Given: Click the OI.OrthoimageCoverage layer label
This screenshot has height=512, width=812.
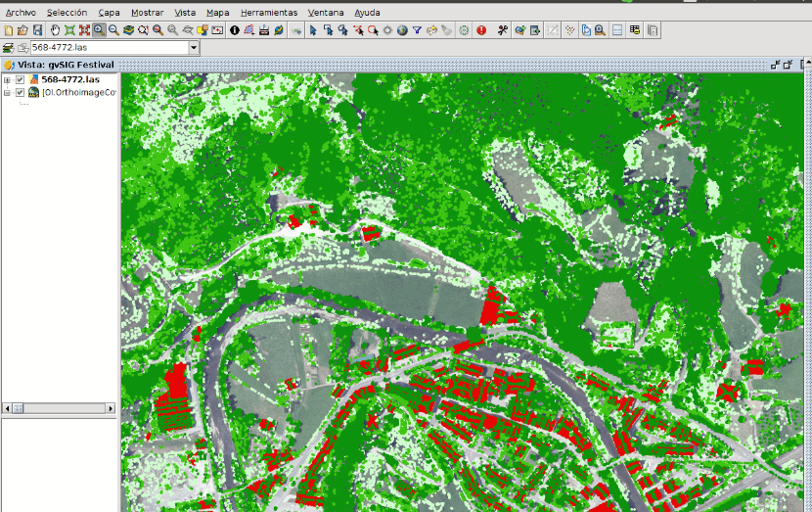Looking at the screenshot, I should click(x=79, y=92).
